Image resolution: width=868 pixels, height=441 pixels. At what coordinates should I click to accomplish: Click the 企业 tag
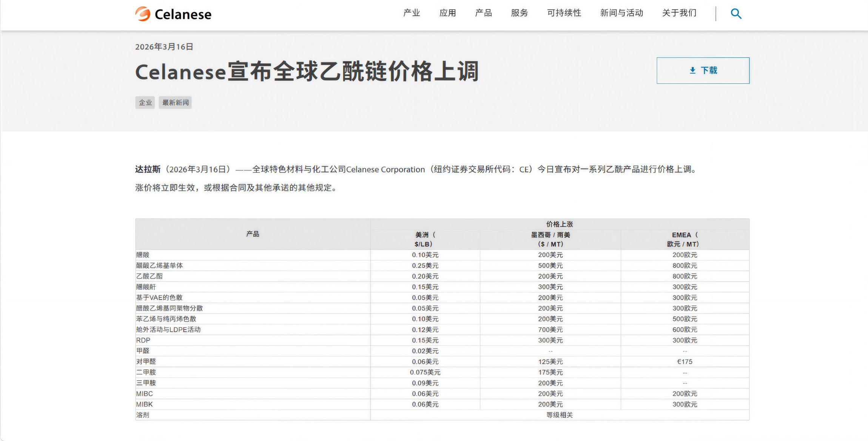point(145,102)
